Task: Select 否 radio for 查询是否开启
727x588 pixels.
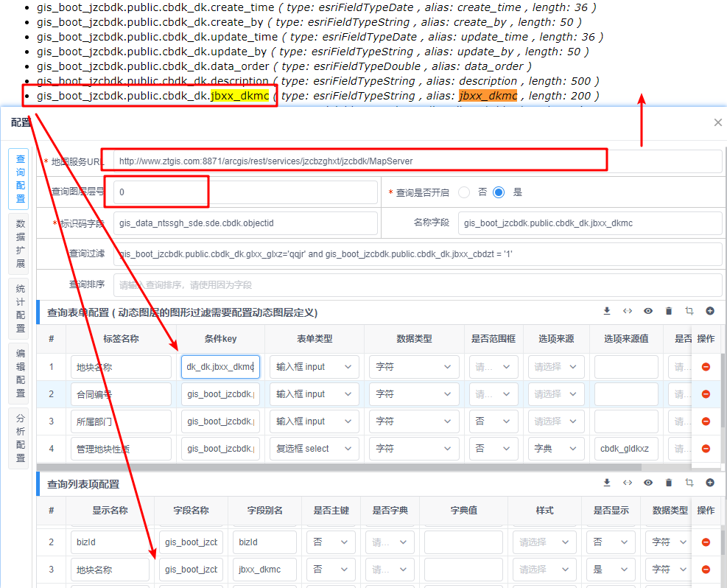Action: 464,192
